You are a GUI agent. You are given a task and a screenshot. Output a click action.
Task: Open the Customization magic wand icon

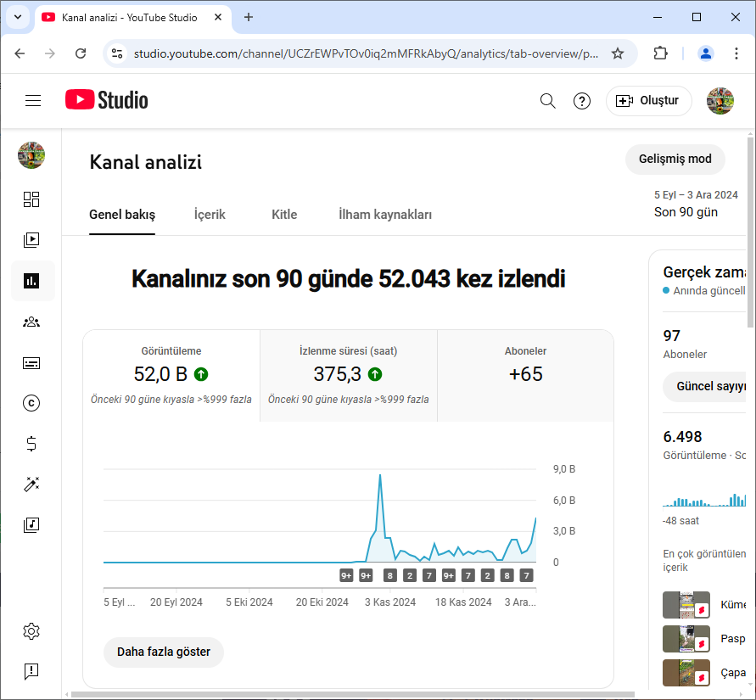point(31,484)
